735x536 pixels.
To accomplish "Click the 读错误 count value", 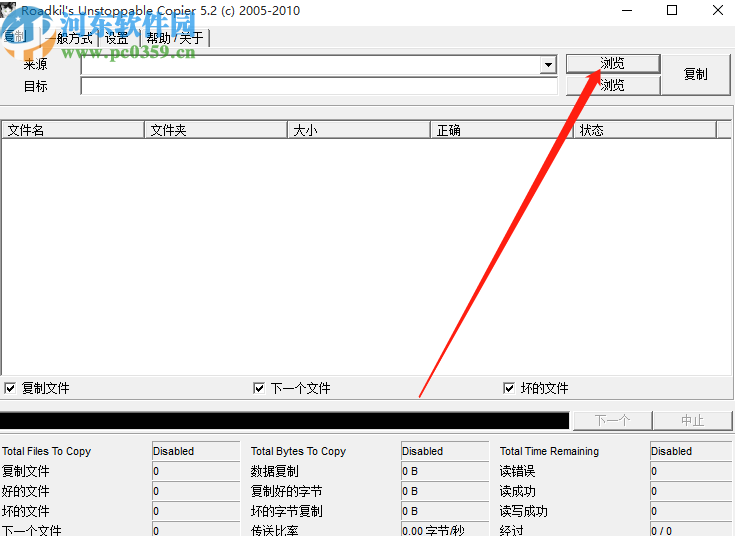I will click(691, 471).
